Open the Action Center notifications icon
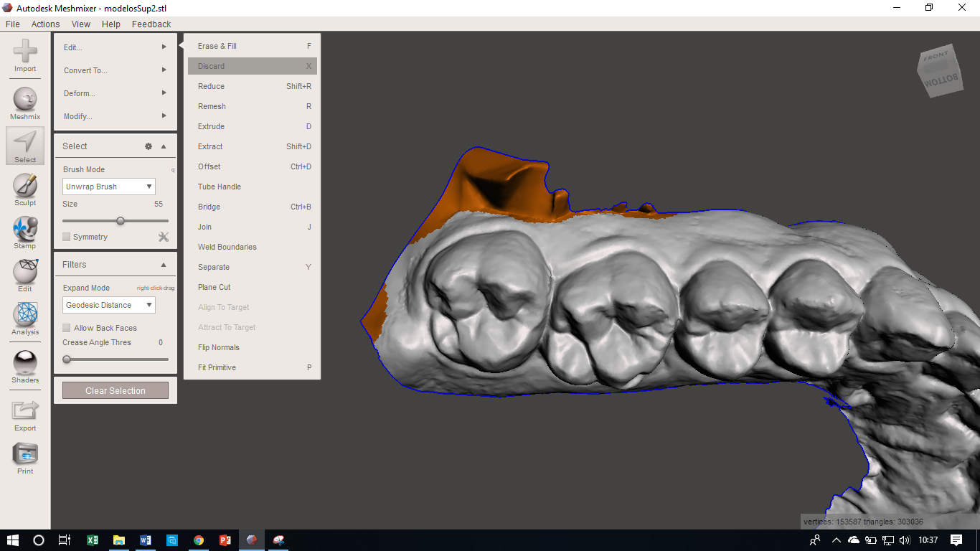The image size is (980, 551). click(956, 540)
